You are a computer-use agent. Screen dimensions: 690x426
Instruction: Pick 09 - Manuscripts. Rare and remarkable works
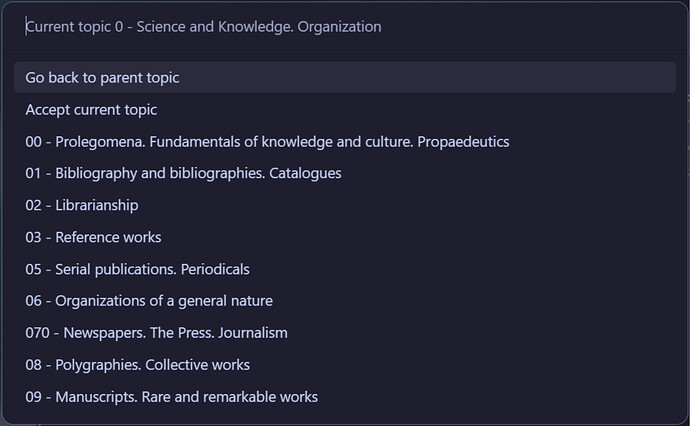(345, 397)
